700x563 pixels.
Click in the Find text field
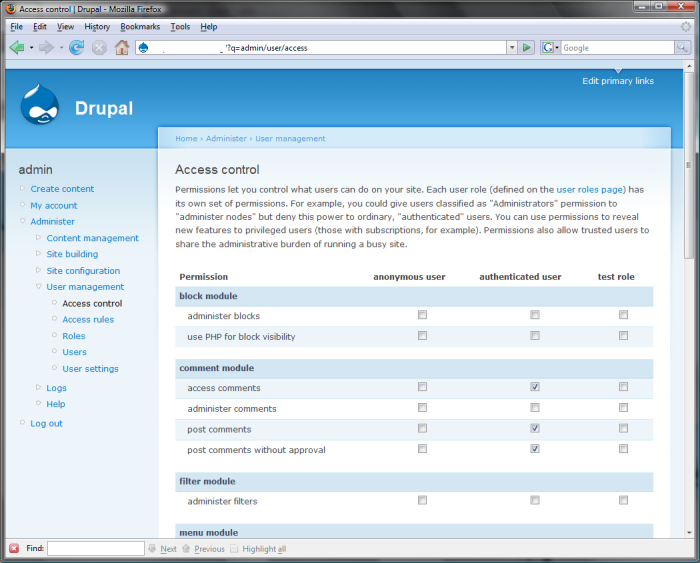click(96, 548)
